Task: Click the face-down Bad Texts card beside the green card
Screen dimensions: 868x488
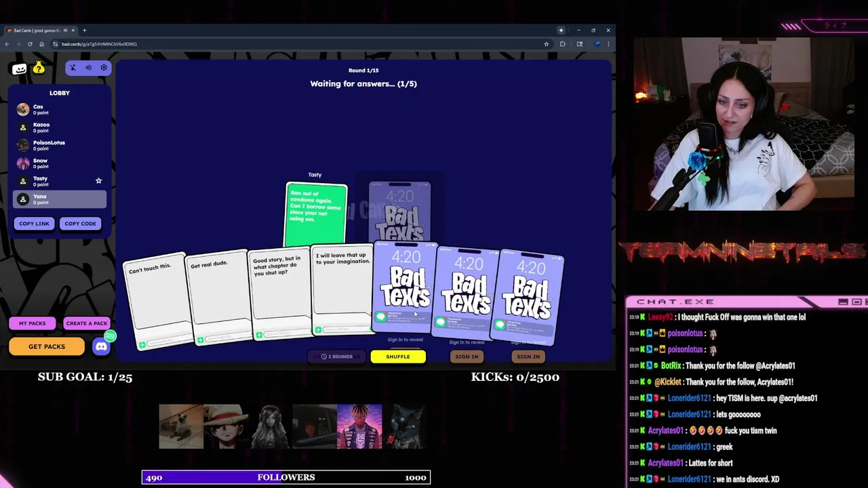Action: point(399,211)
